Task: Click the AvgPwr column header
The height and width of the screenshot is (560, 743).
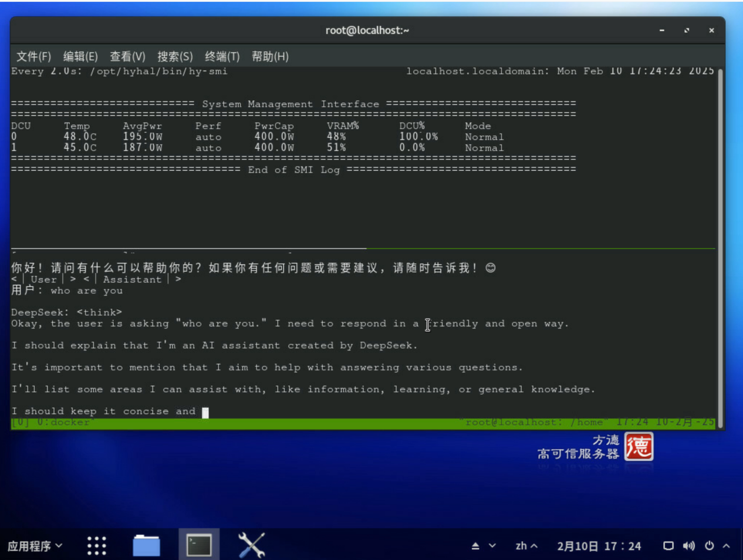Action: coord(143,126)
